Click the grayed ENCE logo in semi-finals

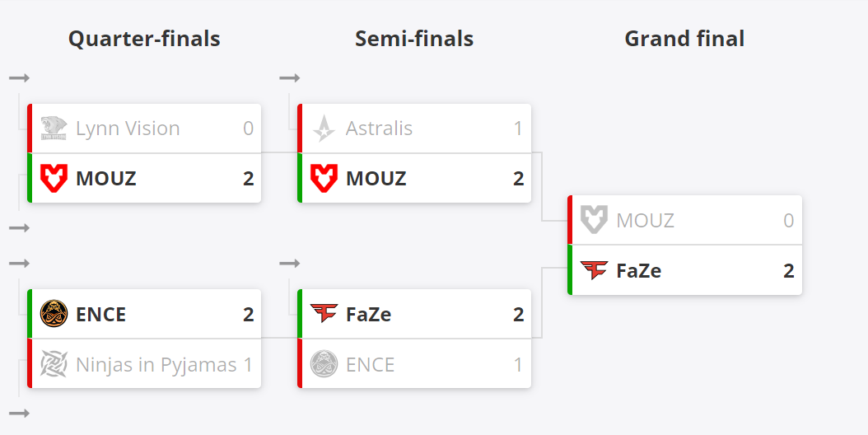(x=324, y=364)
